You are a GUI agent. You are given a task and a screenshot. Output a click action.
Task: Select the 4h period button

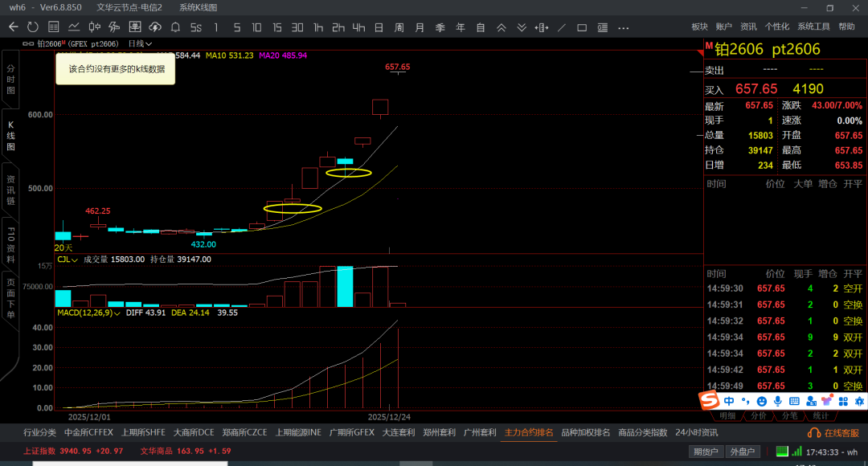pyautogui.click(x=358, y=27)
